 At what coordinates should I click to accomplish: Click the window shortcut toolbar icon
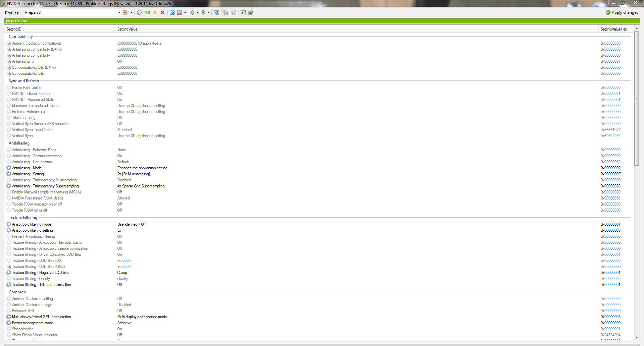[243, 12]
